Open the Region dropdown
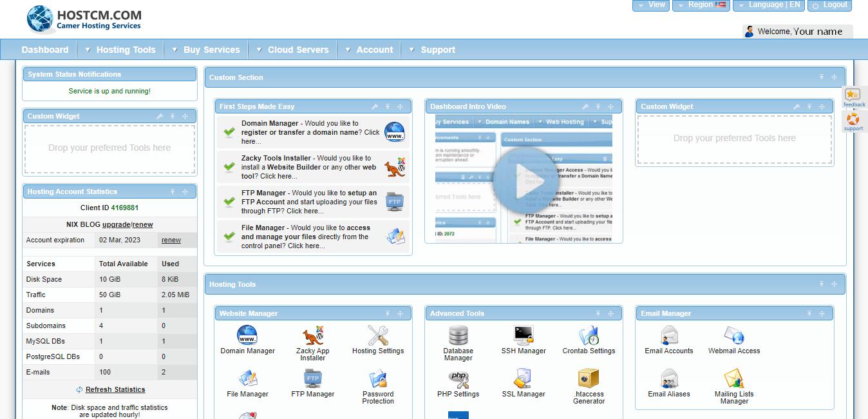Viewport: 868px width, 419px height. tap(701, 5)
